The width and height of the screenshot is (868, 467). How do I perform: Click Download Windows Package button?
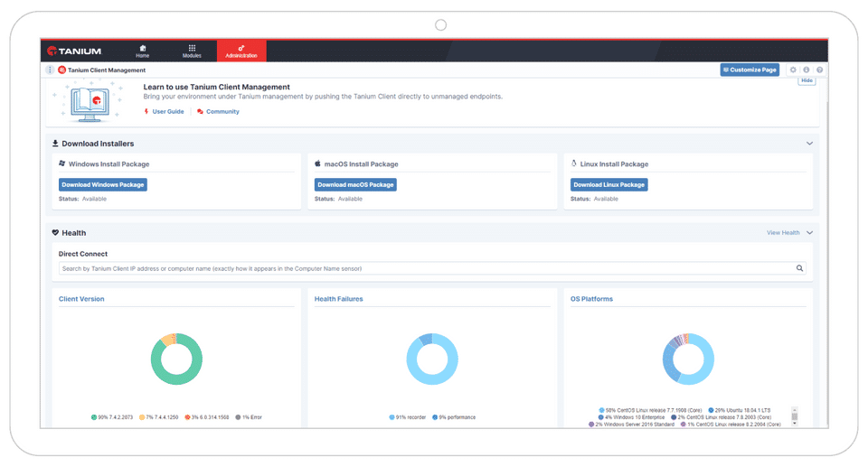point(103,185)
